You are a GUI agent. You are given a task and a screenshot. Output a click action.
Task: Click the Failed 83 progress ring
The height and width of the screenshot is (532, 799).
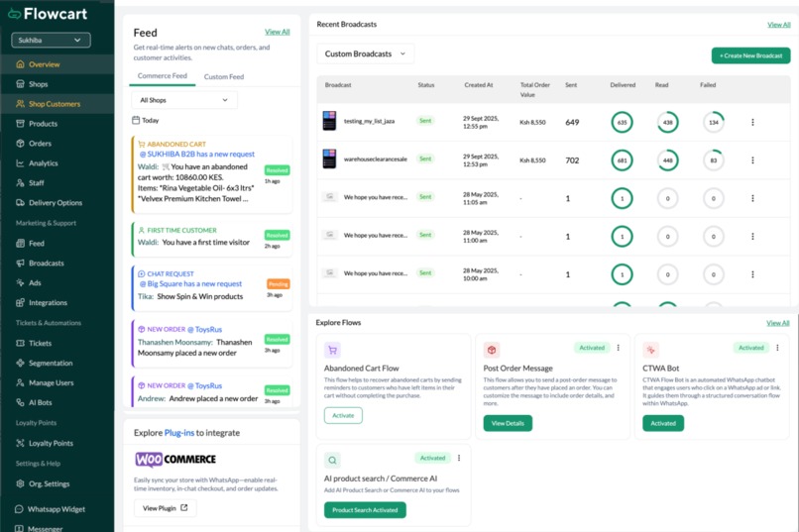714,160
